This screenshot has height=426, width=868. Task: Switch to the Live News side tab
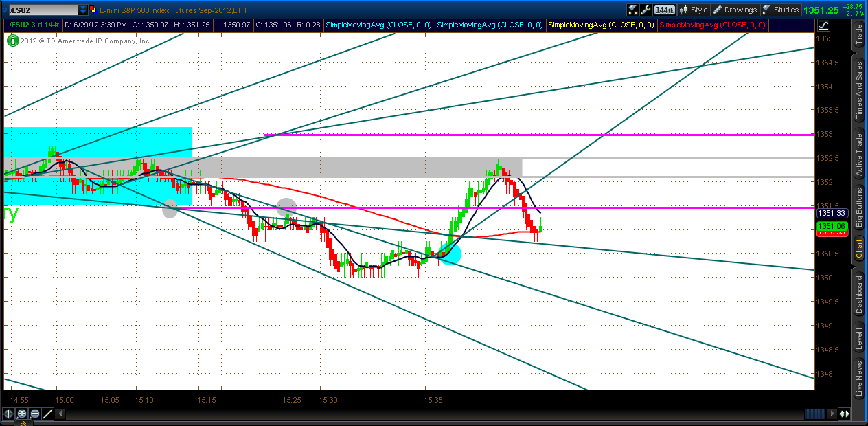[858, 379]
